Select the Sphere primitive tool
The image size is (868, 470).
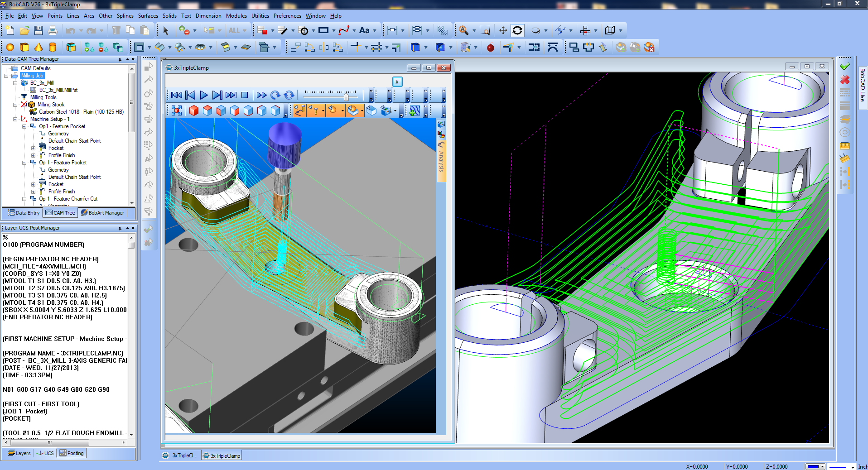click(10, 47)
